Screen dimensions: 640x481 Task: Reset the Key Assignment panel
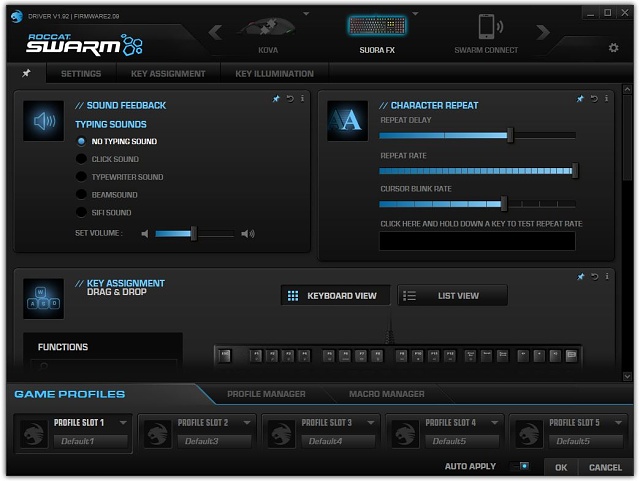click(595, 277)
